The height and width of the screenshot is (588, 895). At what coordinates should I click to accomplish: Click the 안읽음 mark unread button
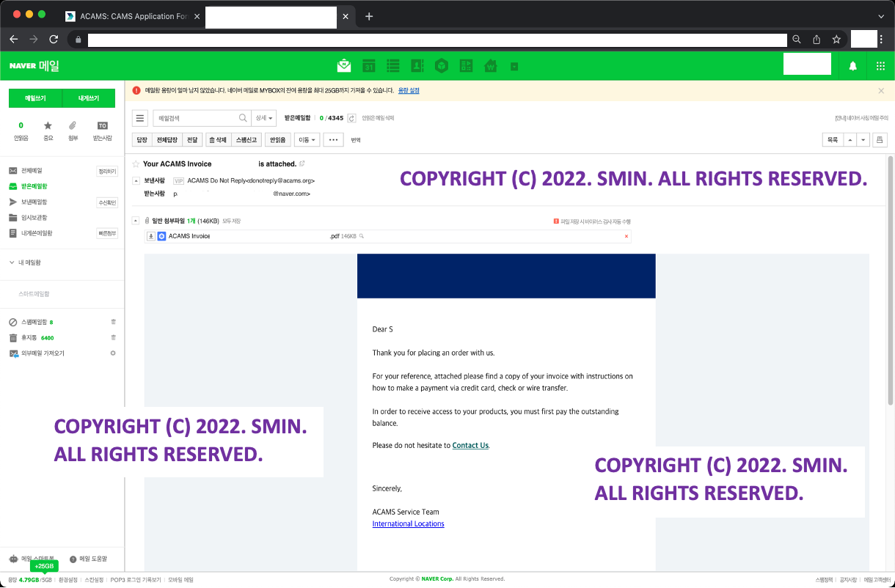click(x=278, y=139)
